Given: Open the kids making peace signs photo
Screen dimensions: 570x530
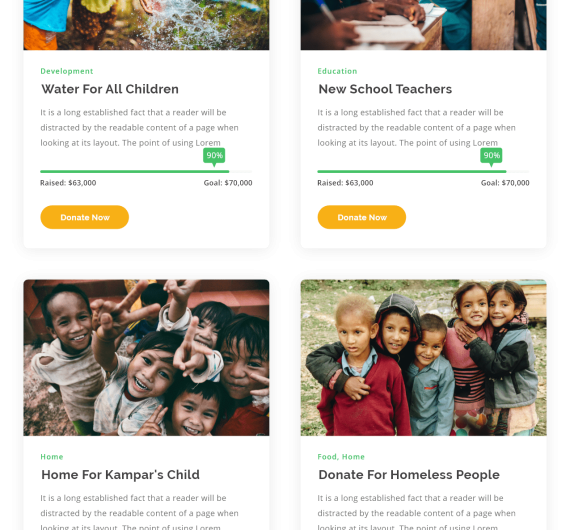Looking at the screenshot, I should click(146, 358).
